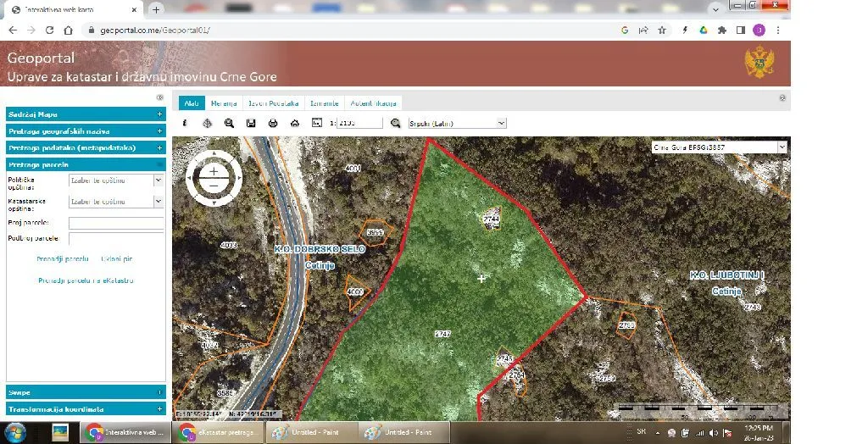The image size is (868, 444).
Task: Zoom in with the map plus button
Action: point(214,172)
